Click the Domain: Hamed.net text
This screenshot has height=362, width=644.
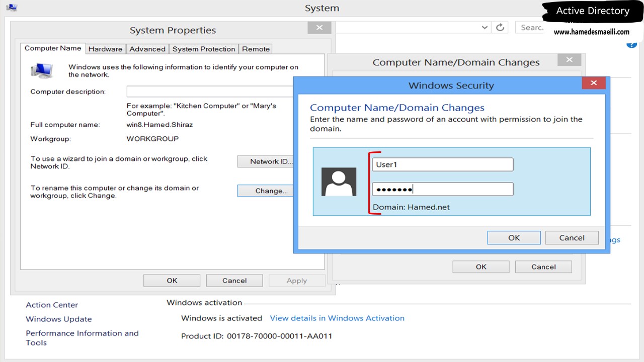tap(411, 207)
